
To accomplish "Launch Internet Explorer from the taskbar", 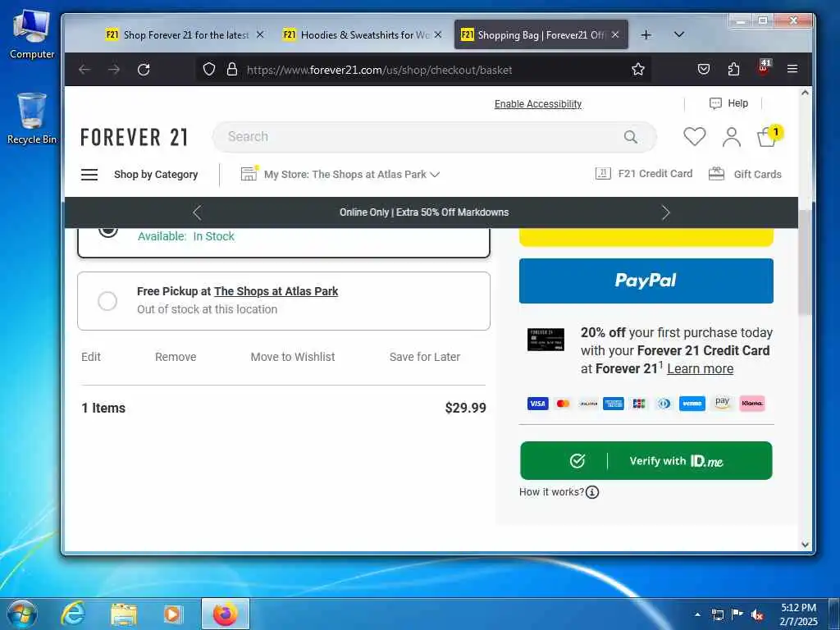I will (73, 614).
